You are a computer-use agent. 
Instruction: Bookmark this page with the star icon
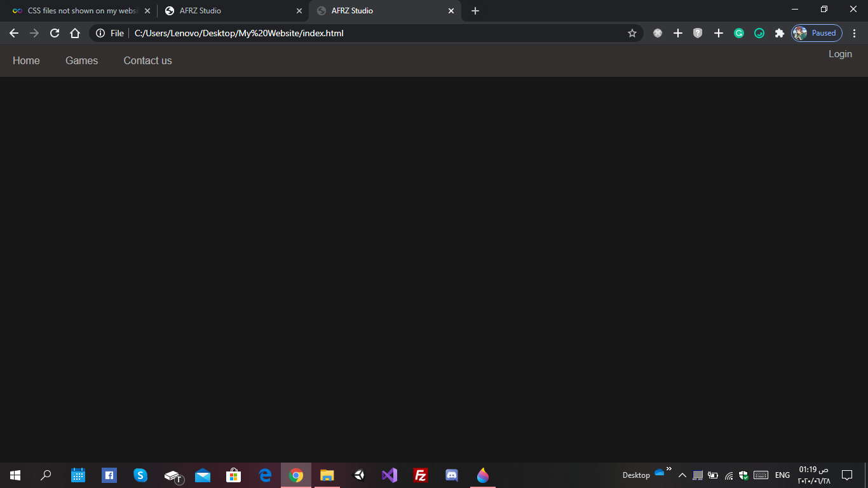(x=632, y=33)
